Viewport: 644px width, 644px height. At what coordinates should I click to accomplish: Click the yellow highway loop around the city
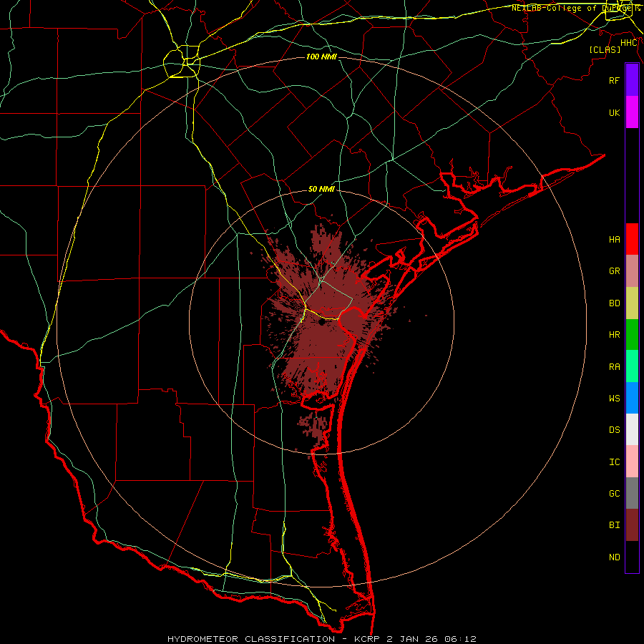click(x=182, y=62)
